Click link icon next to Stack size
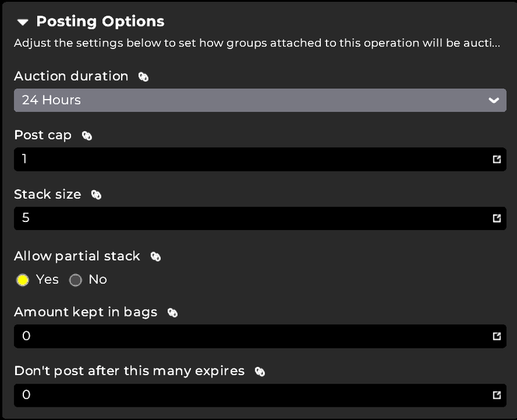517x420 pixels. point(96,195)
